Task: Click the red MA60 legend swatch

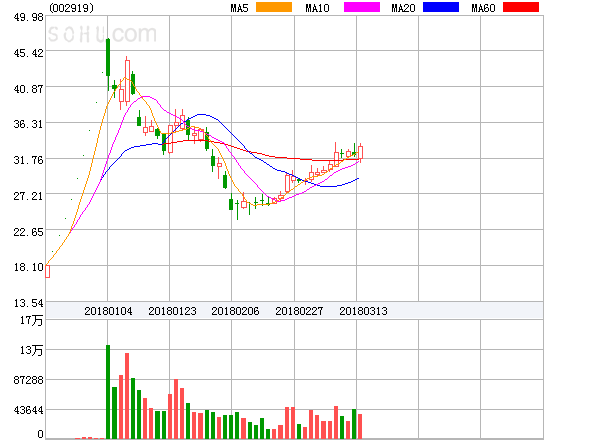Action: 521,7
